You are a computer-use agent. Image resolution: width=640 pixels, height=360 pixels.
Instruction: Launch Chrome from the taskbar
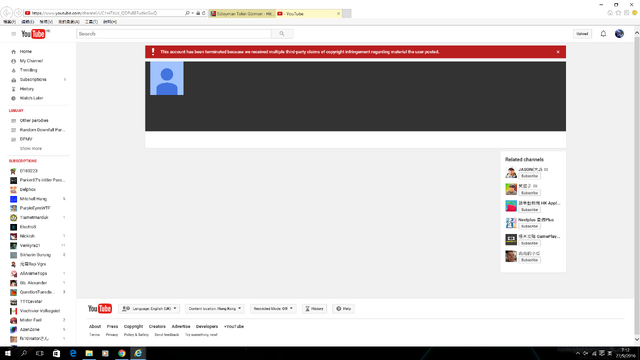pos(122,353)
